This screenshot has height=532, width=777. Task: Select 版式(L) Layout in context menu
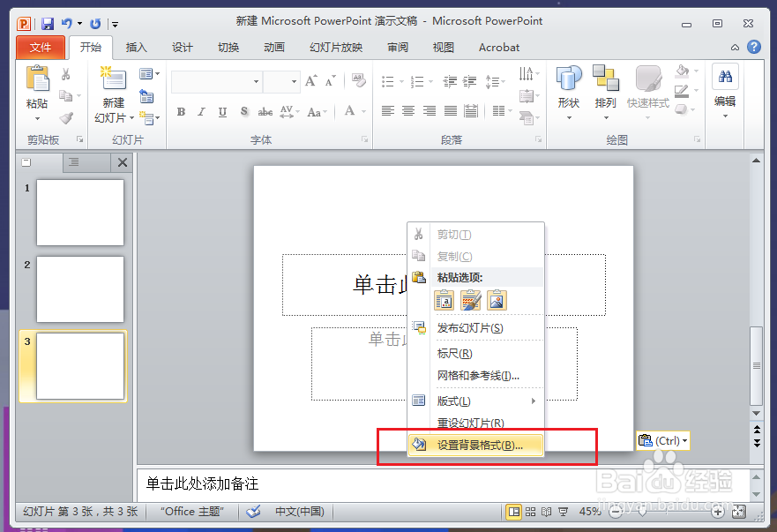click(x=475, y=401)
